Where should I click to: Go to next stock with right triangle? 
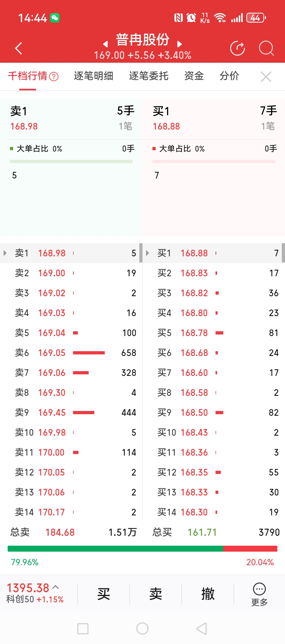[179, 44]
